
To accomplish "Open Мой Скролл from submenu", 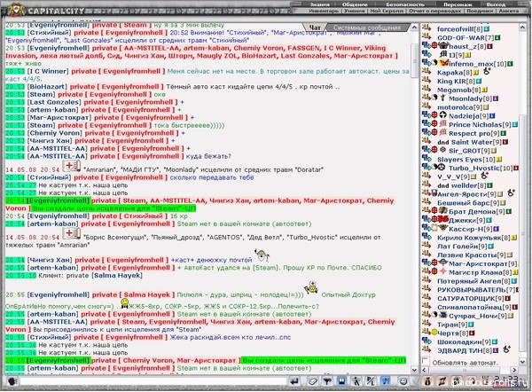I will pyautogui.click(x=387, y=11).
